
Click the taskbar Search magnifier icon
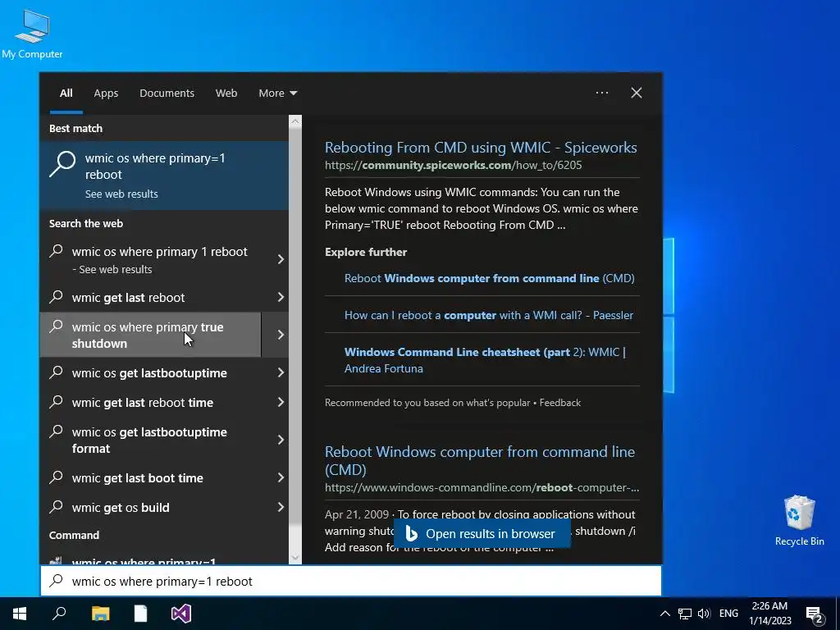pyautogui.click(x=59, y=614)
